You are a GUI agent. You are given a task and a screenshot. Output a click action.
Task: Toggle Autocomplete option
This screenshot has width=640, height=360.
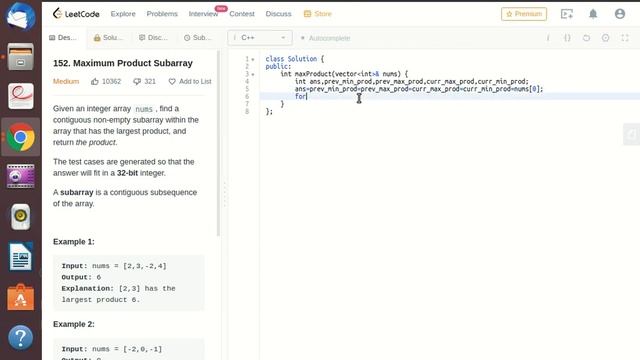325,38
